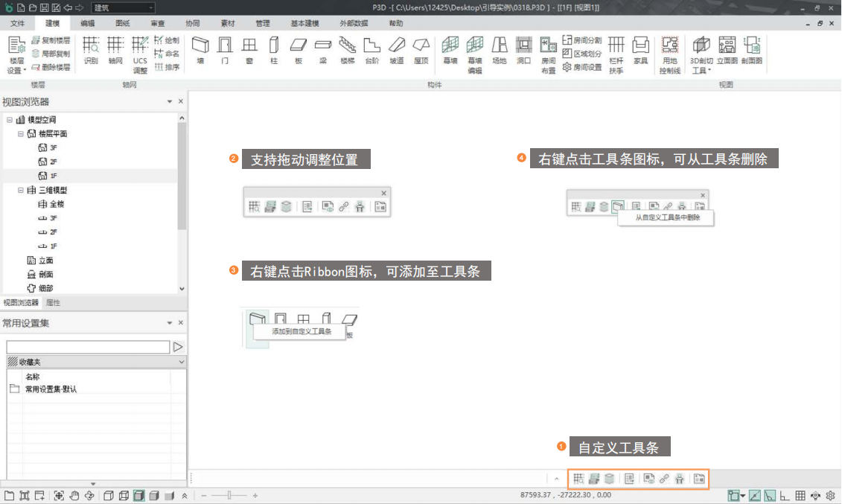Screen dimensions: 842x504
Task: Switch to the 编辑 ribbon tab
Action: [x=87, y=23]
